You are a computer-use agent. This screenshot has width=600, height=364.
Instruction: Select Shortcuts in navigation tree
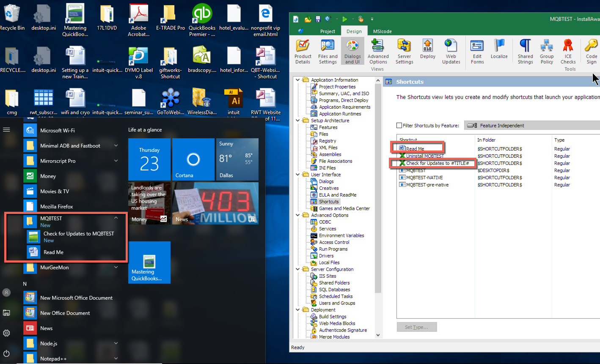point(329,202)
